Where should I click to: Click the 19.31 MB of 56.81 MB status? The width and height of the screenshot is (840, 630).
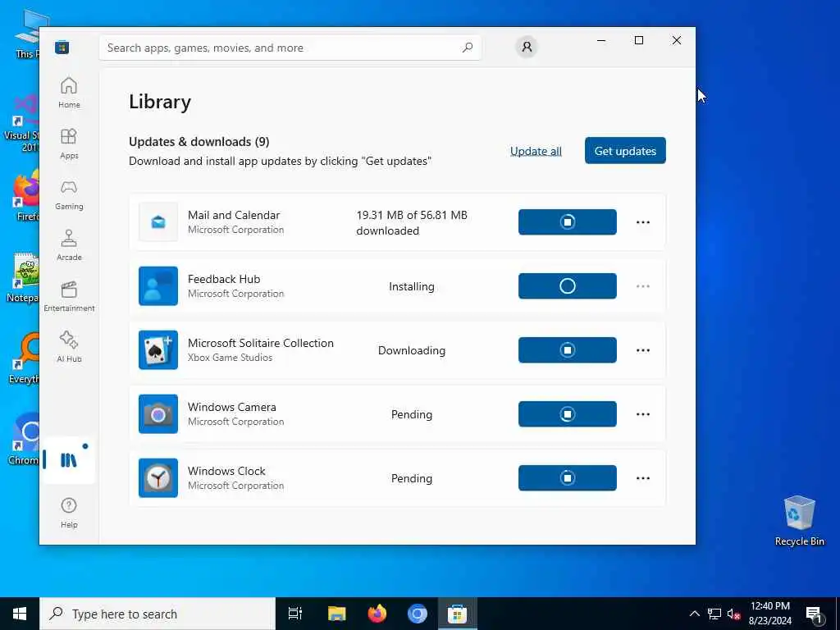(412, 223)
